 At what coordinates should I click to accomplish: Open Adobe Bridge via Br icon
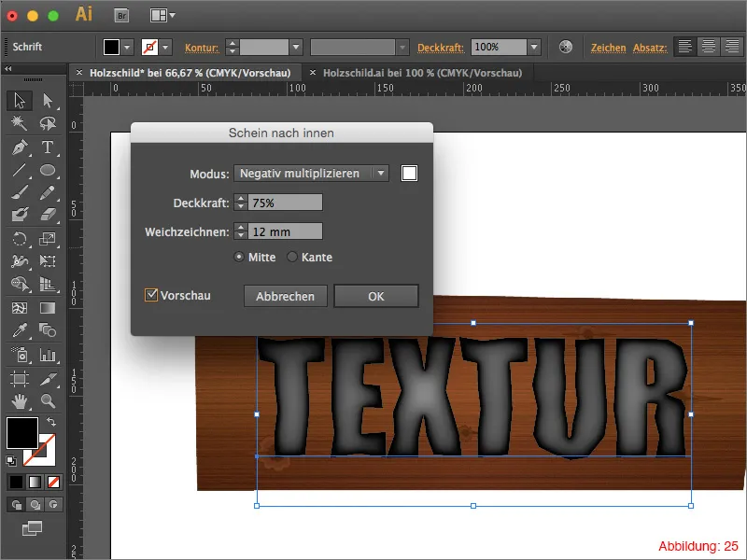[x=122, y=16]
